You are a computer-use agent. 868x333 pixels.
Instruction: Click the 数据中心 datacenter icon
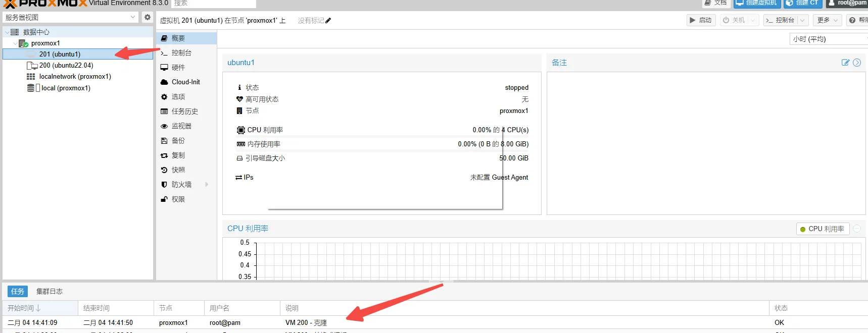click(x=15, y=32)
